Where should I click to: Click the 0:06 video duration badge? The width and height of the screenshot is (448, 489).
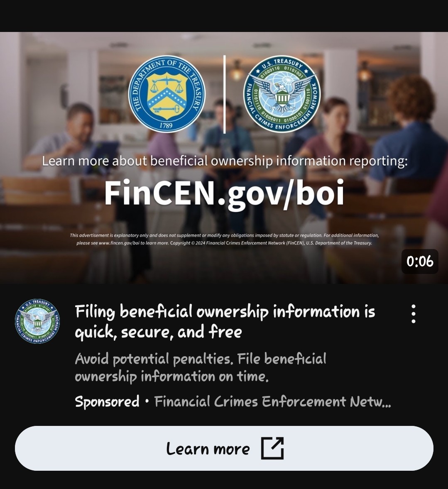pyautogui.click(x=420, y=262)
